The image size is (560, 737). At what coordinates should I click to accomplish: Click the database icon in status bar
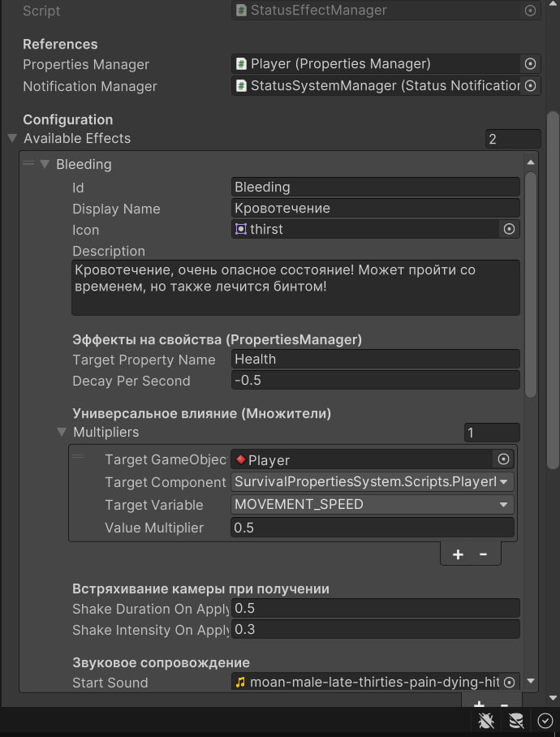click(516, 720)
